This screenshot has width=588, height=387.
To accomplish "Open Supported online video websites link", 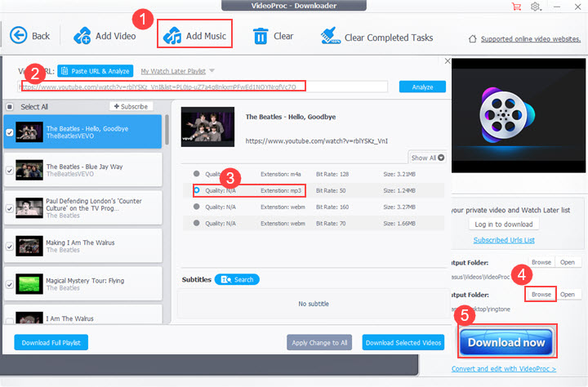I will 531,38.
